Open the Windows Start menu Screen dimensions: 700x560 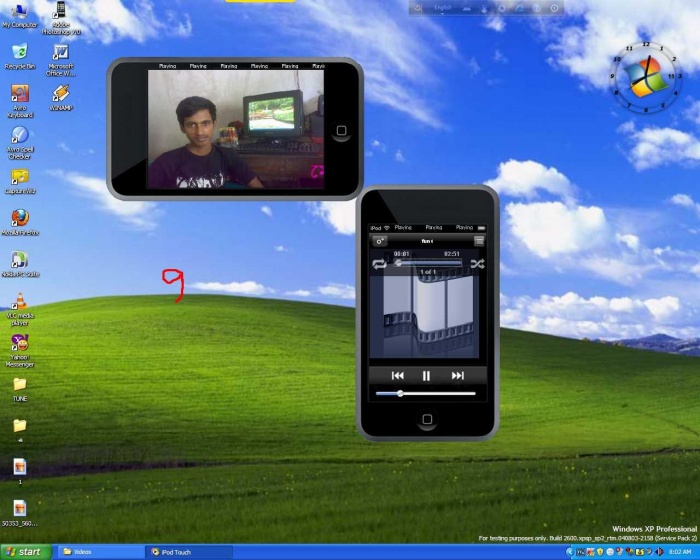point(25,552)
